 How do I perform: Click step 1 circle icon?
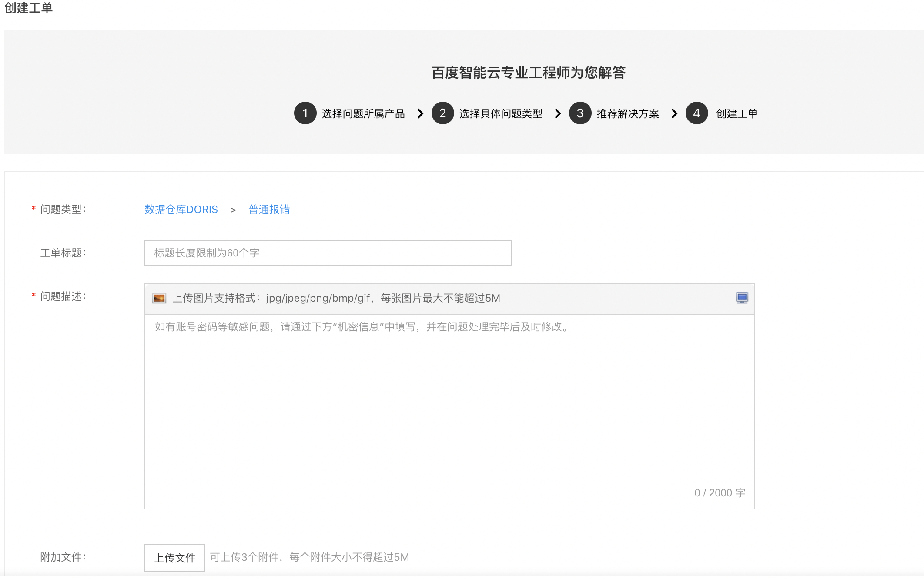(305, 113)
